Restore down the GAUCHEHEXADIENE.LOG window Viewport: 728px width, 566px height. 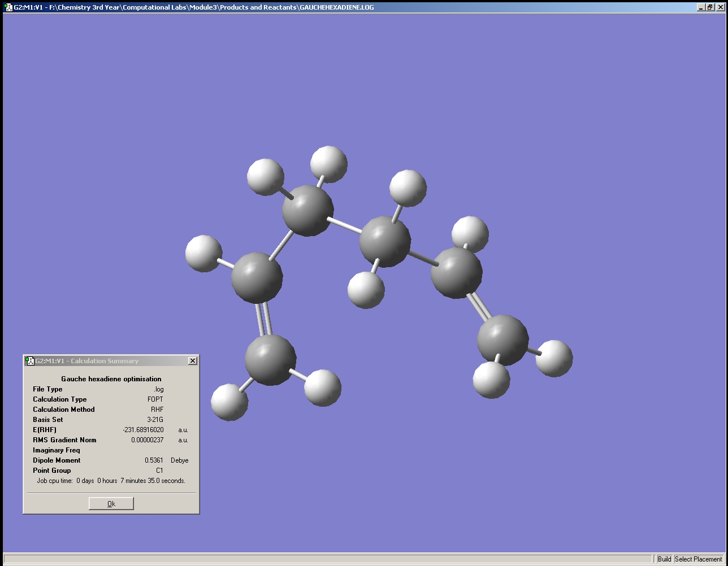point(710,7)
